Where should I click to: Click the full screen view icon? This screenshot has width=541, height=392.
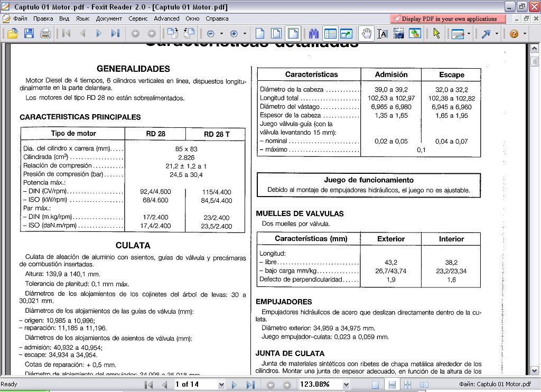coord(347,33)
